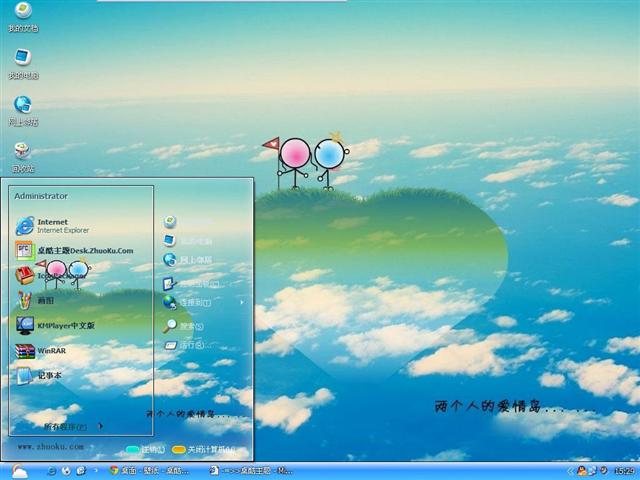The height and width of the screenshot is (480, 640).
Task: Open the My Computer desktop icon
Action: (23, 64)
